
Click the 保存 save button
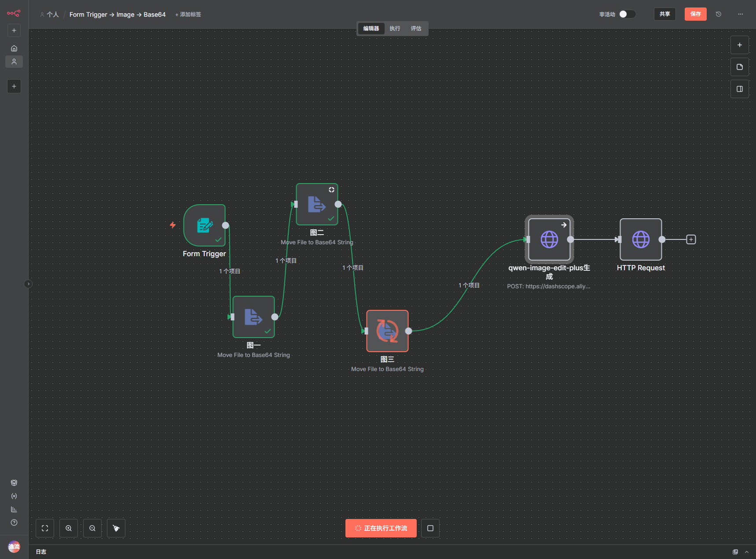[695, 14]
